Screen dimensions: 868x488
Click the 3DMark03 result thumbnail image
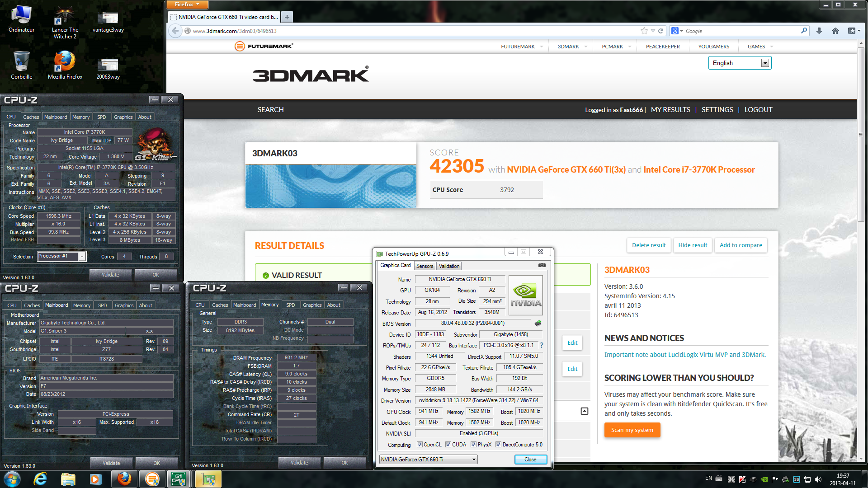point(331,186)
